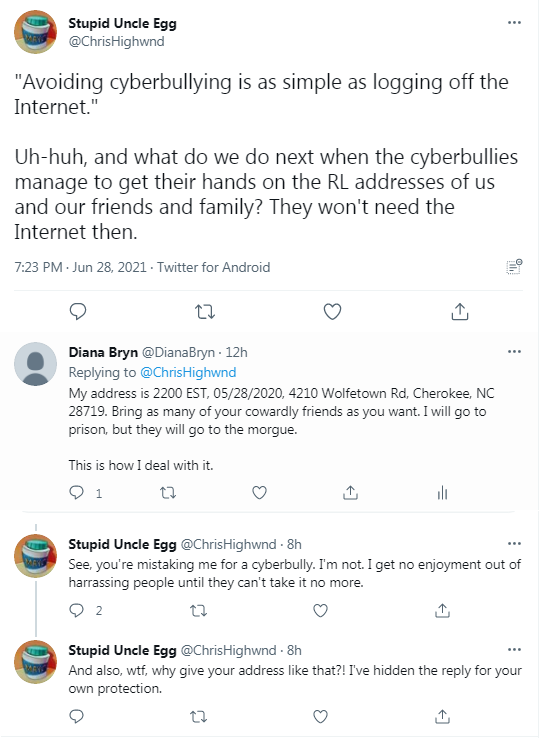Open more options on the 'cyberbully' reply
Viewport: 548px width, 754px height.
[514, 543]
